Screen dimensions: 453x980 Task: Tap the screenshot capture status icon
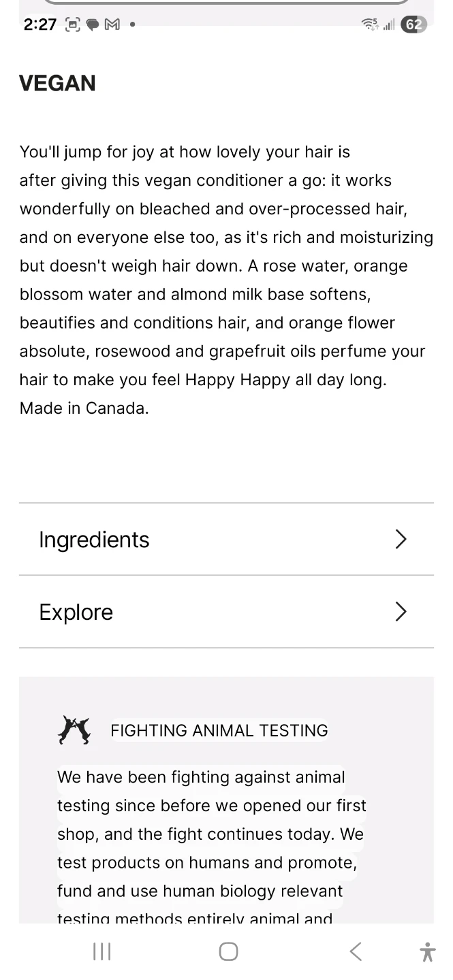[x=73, y=25]
